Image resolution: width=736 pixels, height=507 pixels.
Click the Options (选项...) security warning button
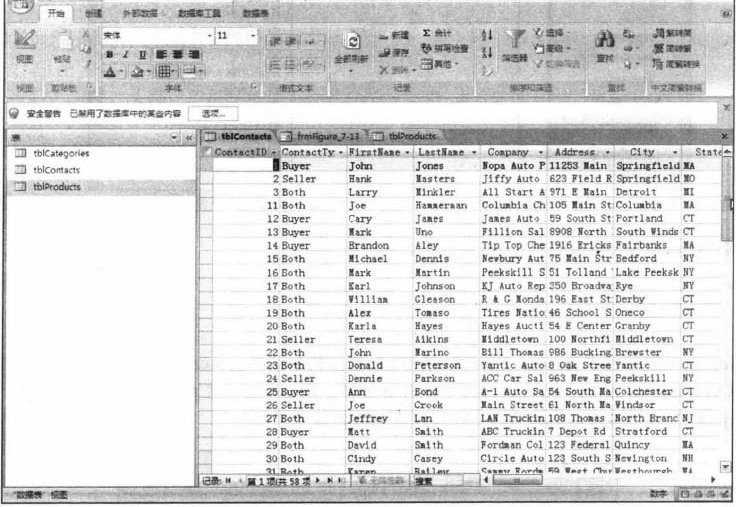213,113
